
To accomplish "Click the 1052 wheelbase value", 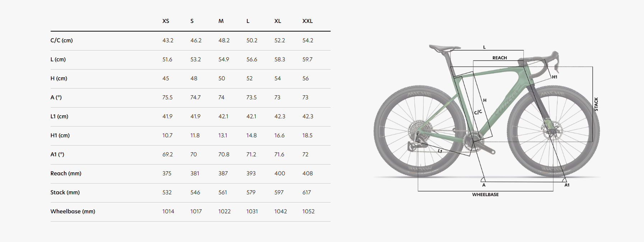I will [308, 212].
